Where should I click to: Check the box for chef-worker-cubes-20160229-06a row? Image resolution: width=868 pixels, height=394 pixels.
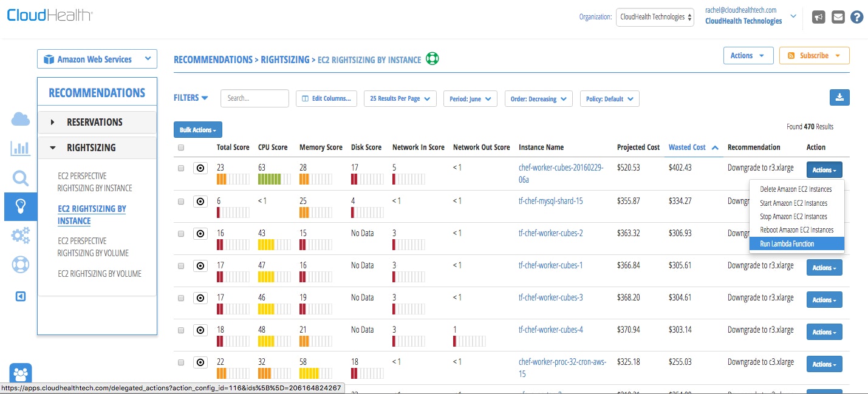[181, 169]
